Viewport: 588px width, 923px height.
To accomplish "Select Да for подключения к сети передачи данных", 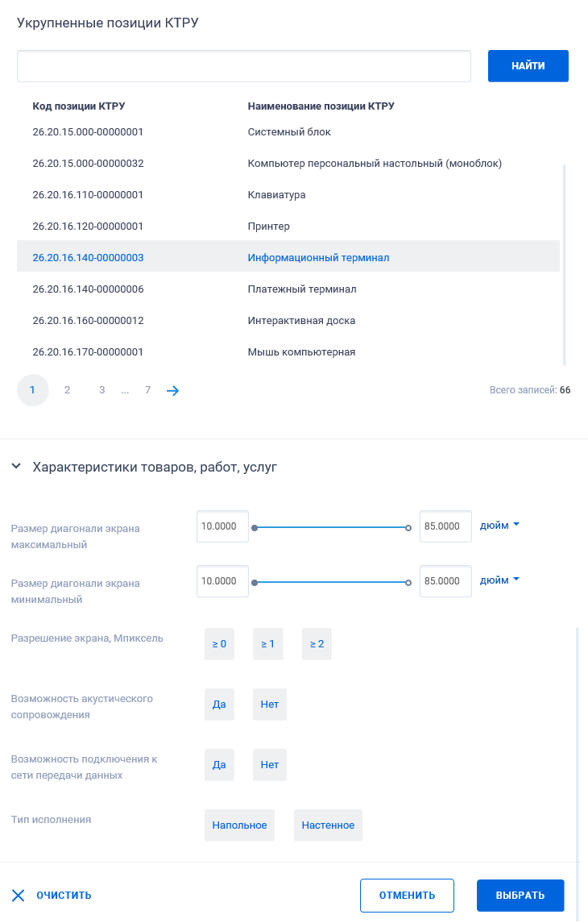I will coord(219,765).
